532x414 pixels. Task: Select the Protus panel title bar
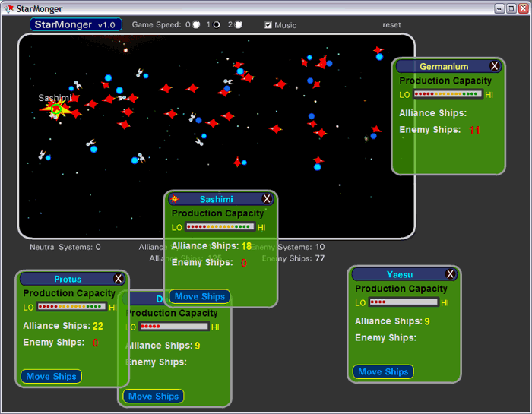67,279
